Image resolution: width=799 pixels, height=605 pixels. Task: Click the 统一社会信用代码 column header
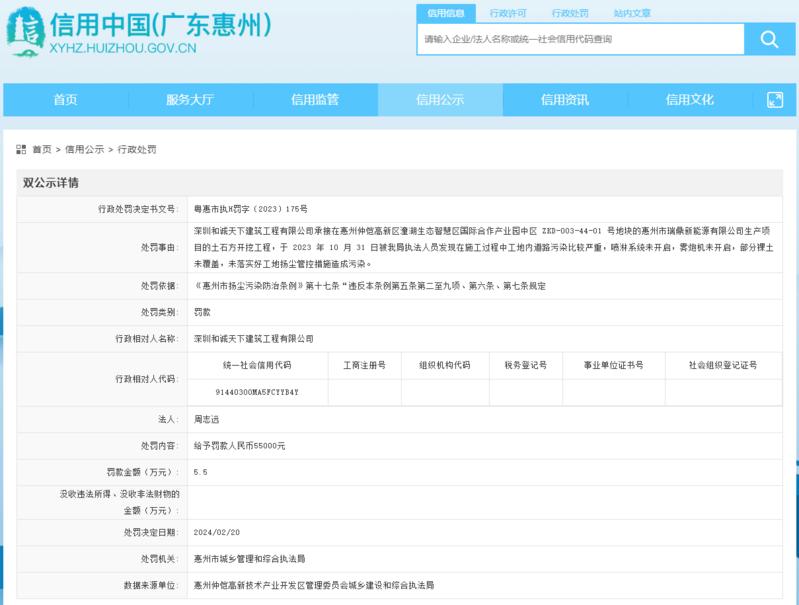(257, 365)
